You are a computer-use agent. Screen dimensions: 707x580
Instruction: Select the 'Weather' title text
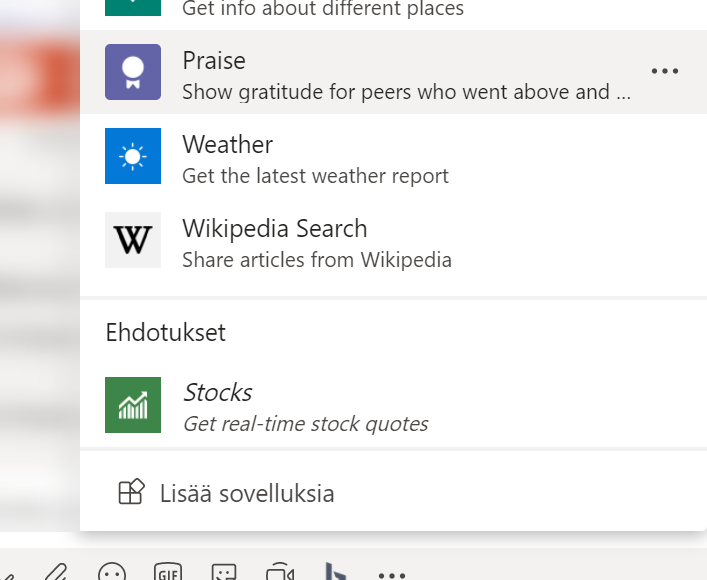click(x=227, y=145)
